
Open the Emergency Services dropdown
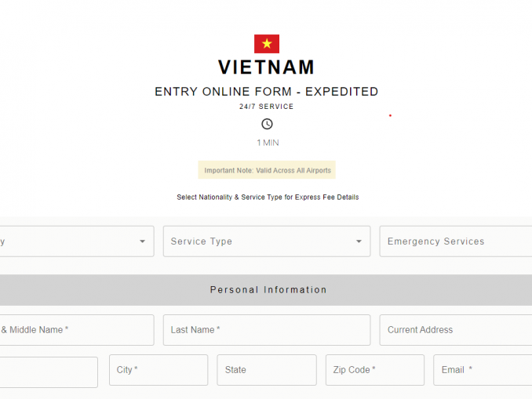point(455,241)
